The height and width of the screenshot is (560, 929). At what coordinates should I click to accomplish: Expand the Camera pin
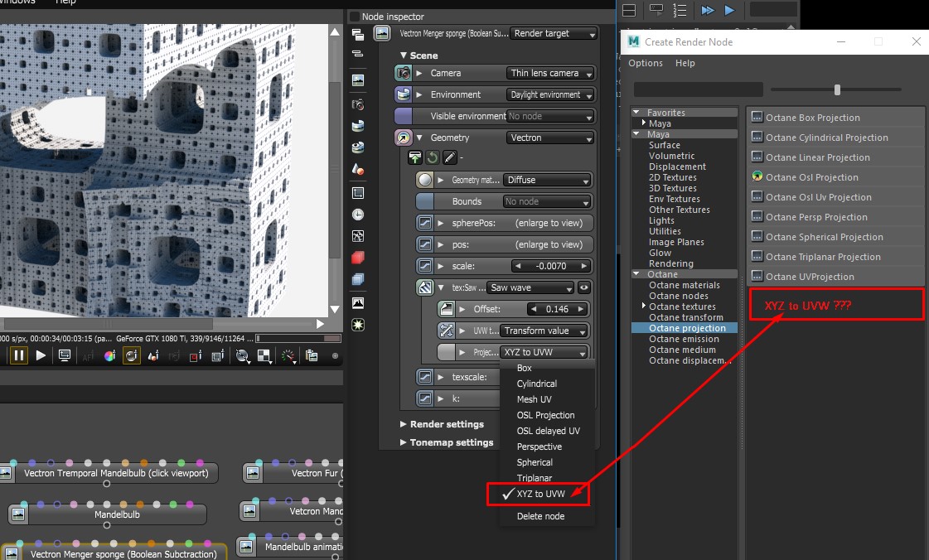(419, 73)
